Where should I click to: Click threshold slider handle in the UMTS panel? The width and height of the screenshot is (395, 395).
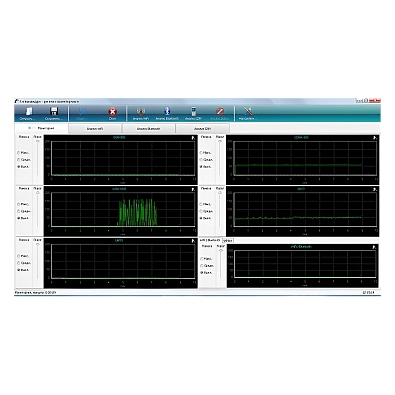click(38, 245)
